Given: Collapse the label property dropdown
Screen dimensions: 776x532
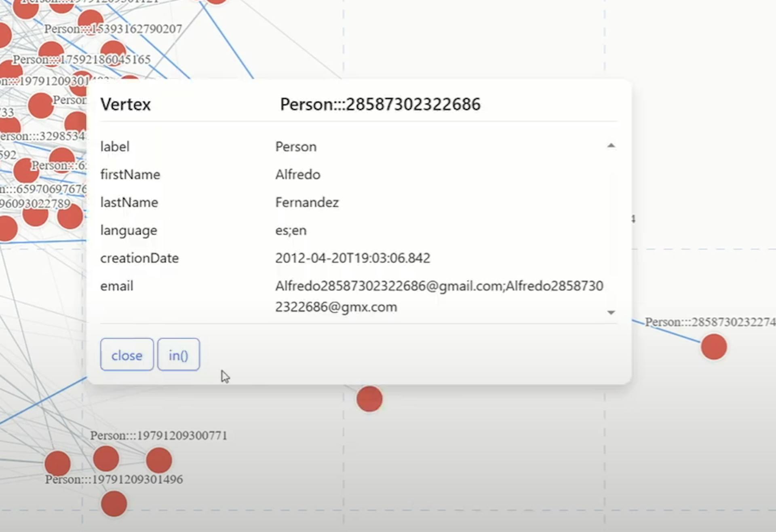Looking at the screenshot, I should coord(612,146).
